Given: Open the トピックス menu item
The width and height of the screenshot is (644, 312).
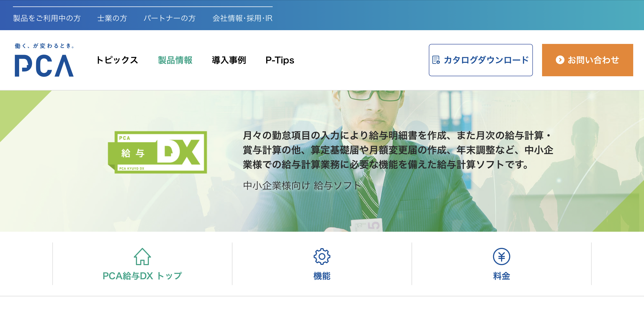Looking at the screenshot, I should coord(117,60).
